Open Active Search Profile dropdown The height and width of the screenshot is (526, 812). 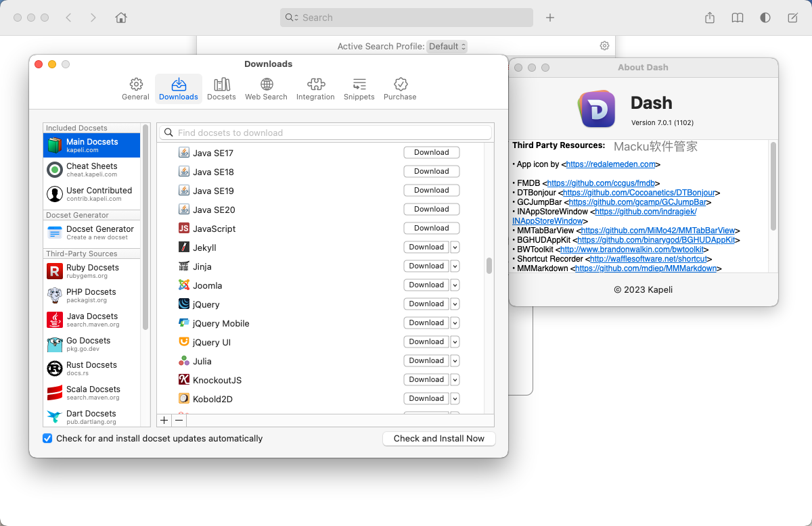point(447,47)
